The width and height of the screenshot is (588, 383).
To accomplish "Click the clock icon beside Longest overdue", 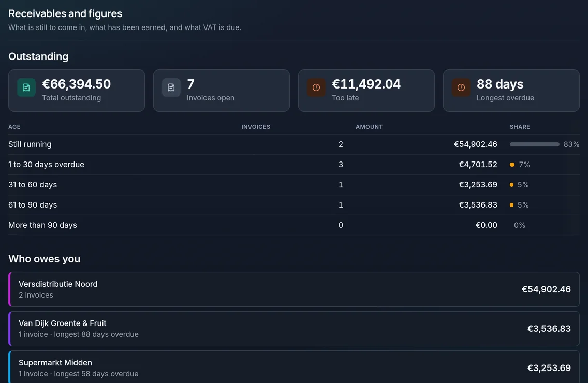I will 461,87.
